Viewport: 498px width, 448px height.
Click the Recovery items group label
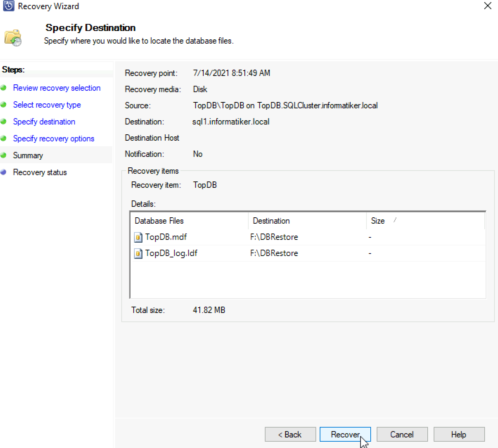(153, 171)
